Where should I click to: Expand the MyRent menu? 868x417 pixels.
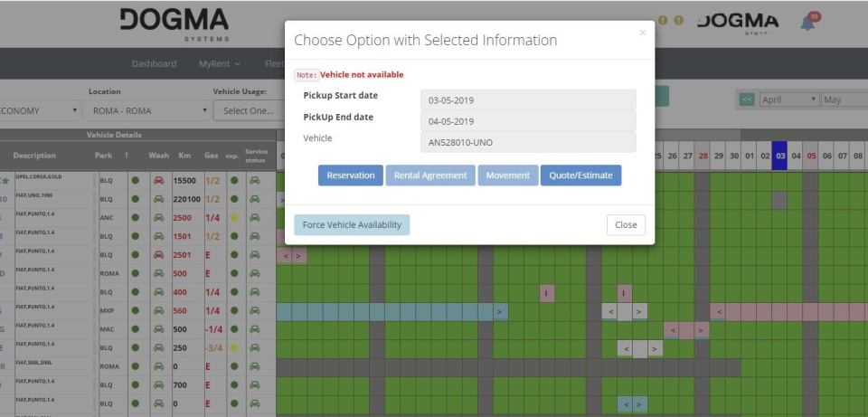[x=219, y=63]
